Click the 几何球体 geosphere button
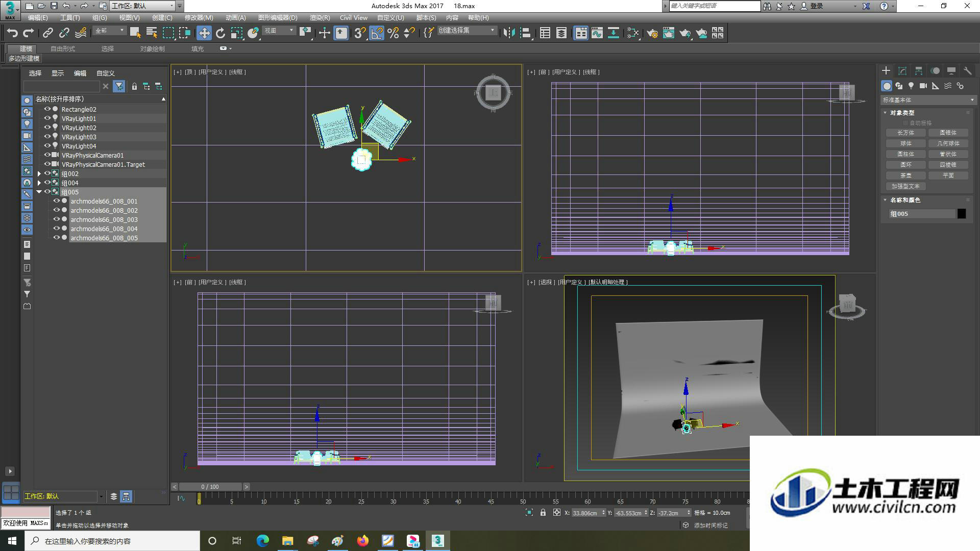 click(948, 143)
